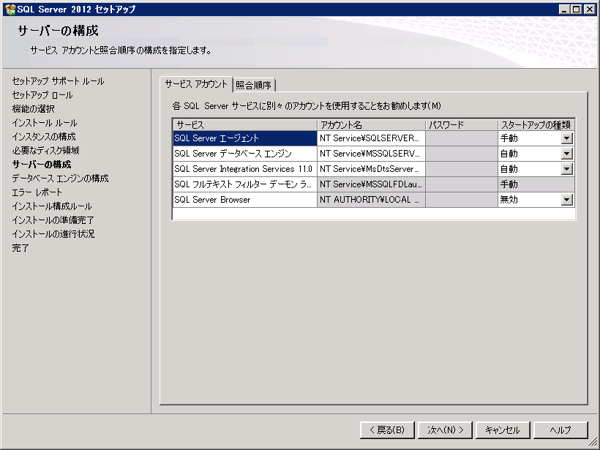Click account name NT Service¥MSSQLFDLau... cell
Viewport: 600px width, 450px height.
[x=371, y=184]
